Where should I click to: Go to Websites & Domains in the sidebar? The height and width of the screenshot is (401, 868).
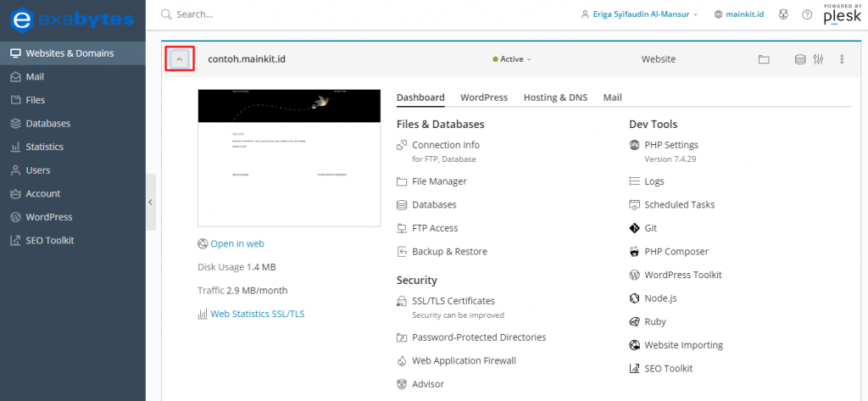(73, 53)
